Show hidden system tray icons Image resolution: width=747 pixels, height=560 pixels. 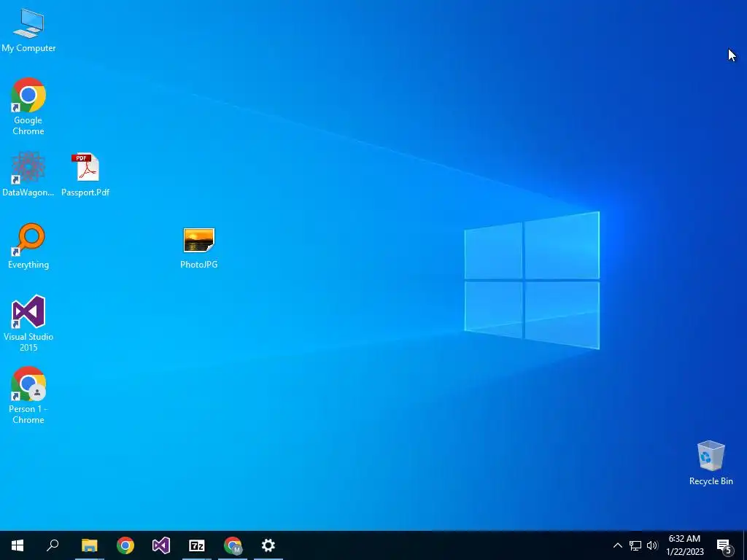click(x=617, y=545)
